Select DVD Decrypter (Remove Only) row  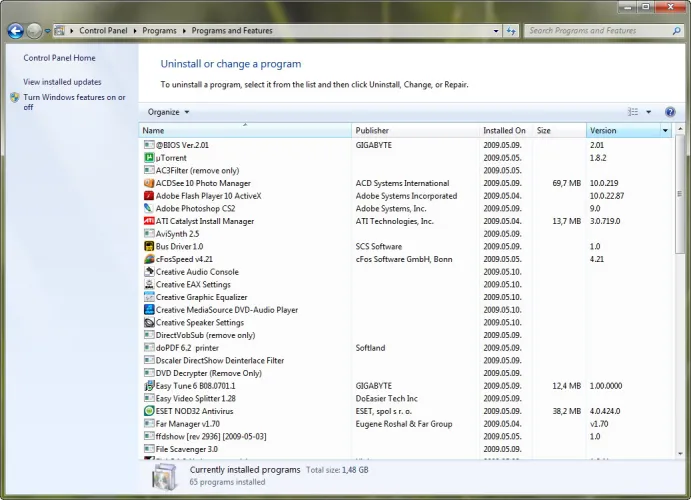tap(405, 373)
